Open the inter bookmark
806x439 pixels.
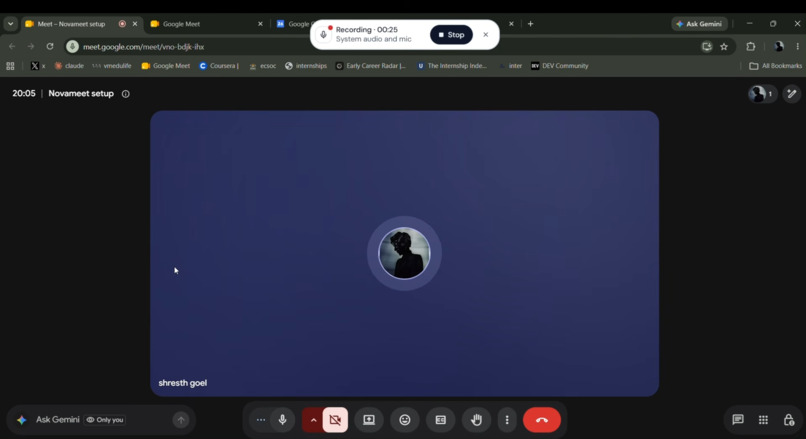510,66
